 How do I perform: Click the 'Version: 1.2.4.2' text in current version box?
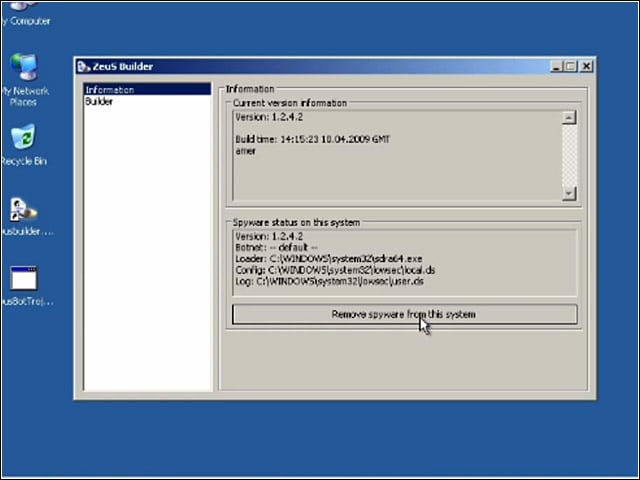click(269, 117)
